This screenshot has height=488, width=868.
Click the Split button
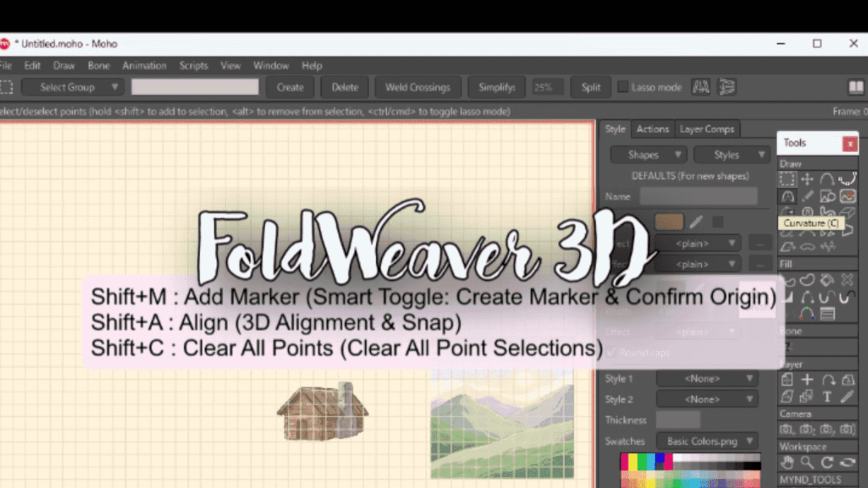591,87
